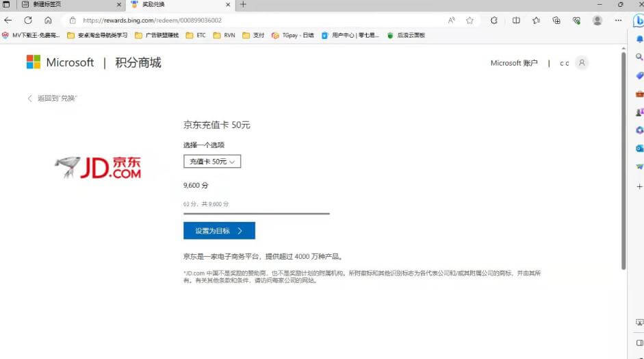
Task: Go back via 返回到"兑换" link
Action: tap(52, 98)
